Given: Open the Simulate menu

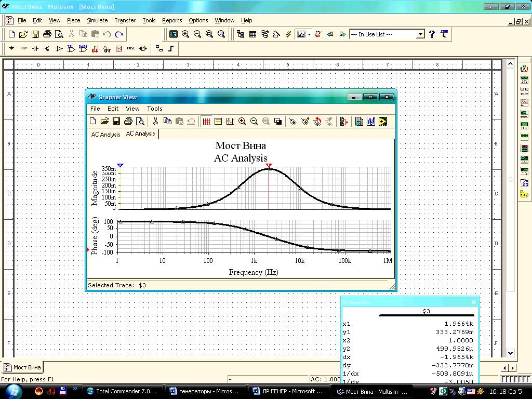Looking at the screenshot, I should pyautogui.click(x=97, y=20).
